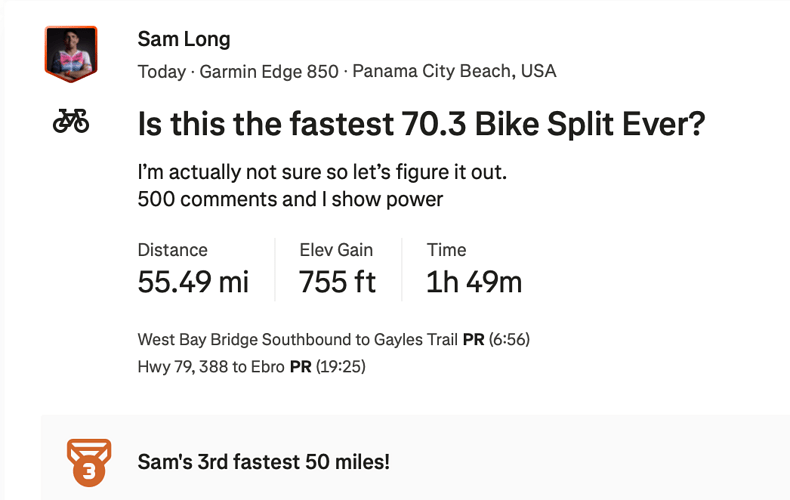Screen dimensions: 790x500
Task: Open West Bay Bridge Southbound segment
Action: click(298, 339)
